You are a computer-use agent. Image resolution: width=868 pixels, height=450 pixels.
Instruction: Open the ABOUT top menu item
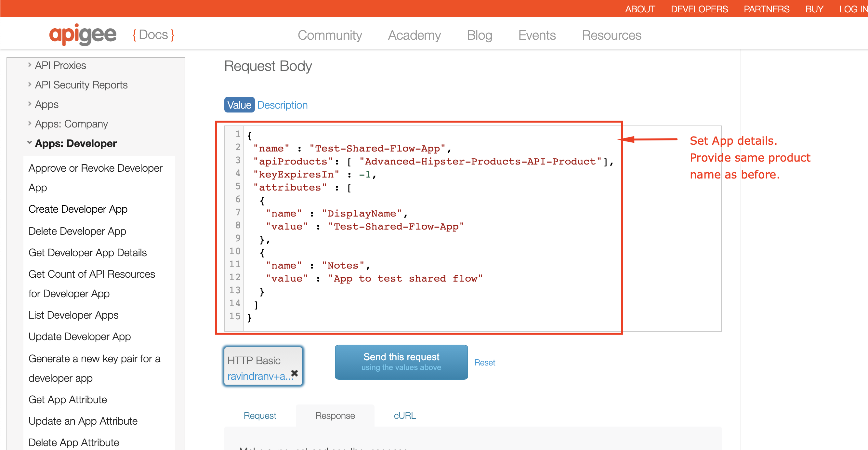pos(640,9)
